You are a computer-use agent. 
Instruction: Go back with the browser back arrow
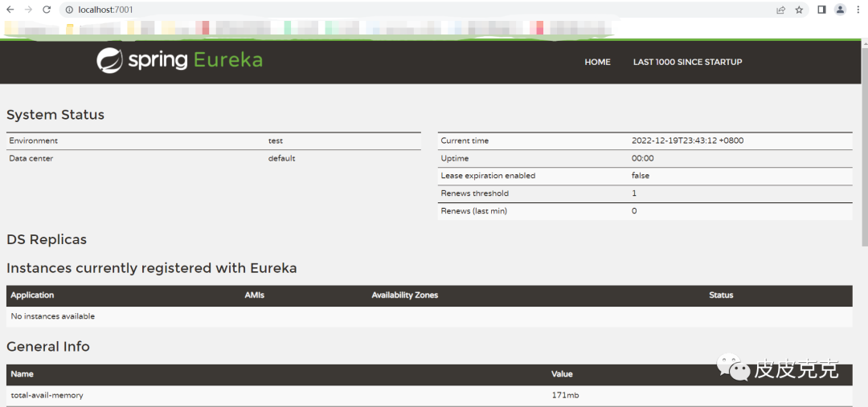10,10
